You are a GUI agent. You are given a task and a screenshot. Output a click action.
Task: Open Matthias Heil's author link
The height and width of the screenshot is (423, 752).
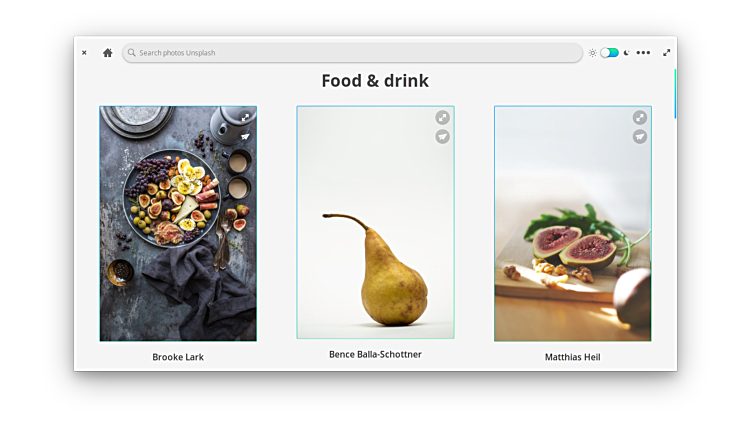(x=573, y=357)
